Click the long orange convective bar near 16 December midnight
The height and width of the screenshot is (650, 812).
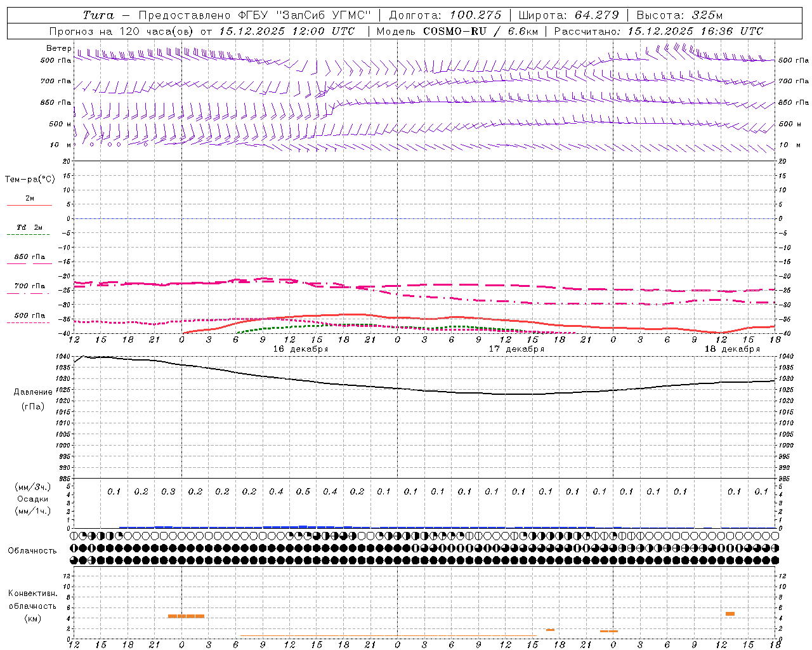(x=186, y=616)
